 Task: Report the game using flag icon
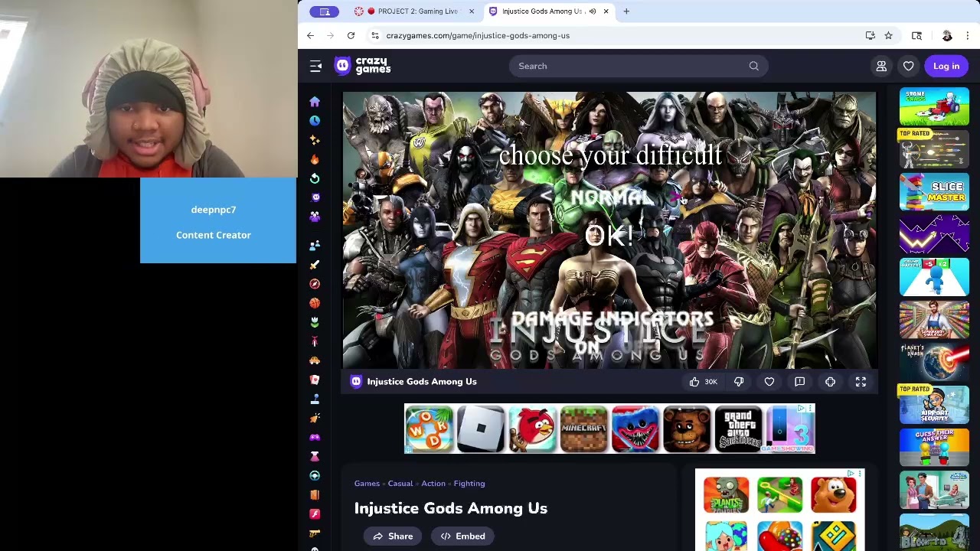point(799,381)
